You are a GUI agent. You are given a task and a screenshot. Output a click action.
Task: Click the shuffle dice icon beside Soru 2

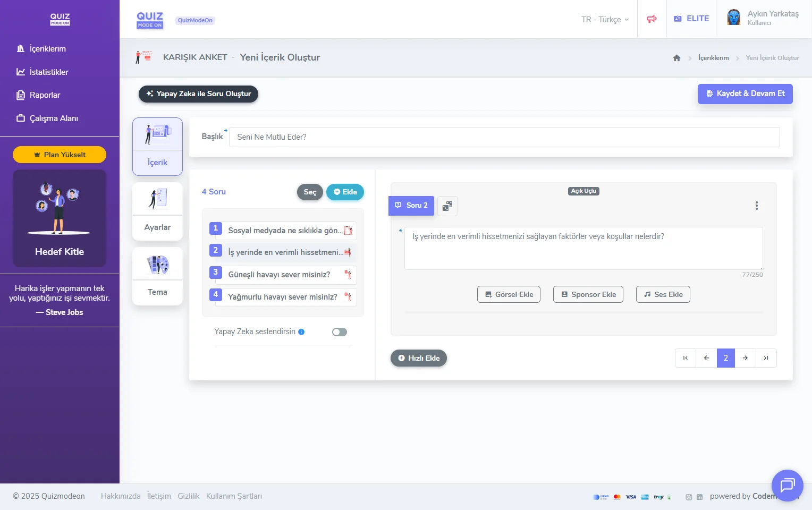pyautogui.click(x=447, y=206)
